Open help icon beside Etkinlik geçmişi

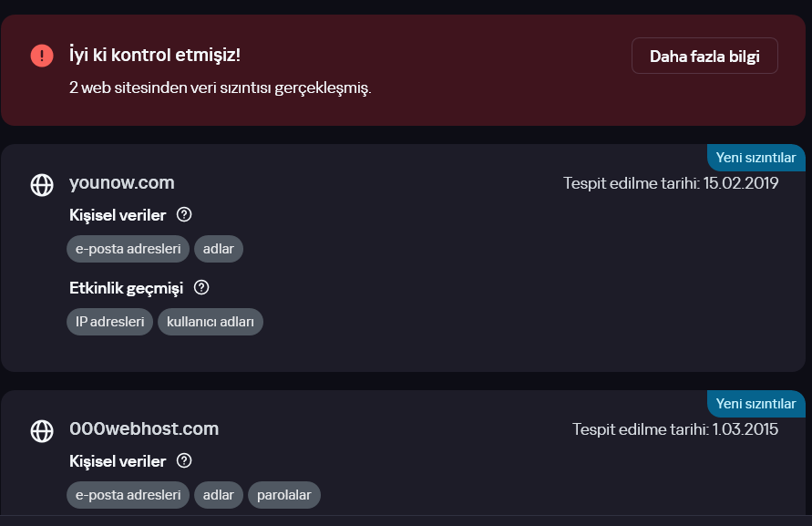click(201, 287)
